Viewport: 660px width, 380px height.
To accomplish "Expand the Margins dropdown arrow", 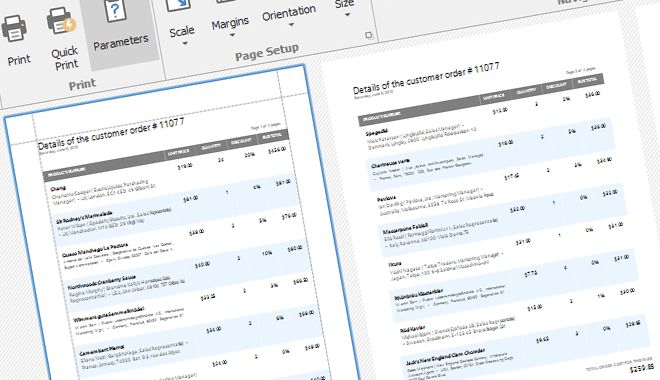I will 232,35.
